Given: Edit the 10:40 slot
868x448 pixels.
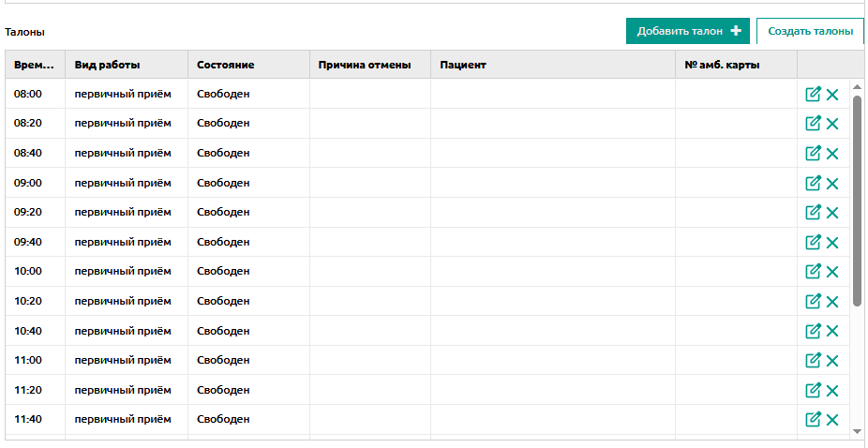Looking at the screenshot, I should (813, 331).
